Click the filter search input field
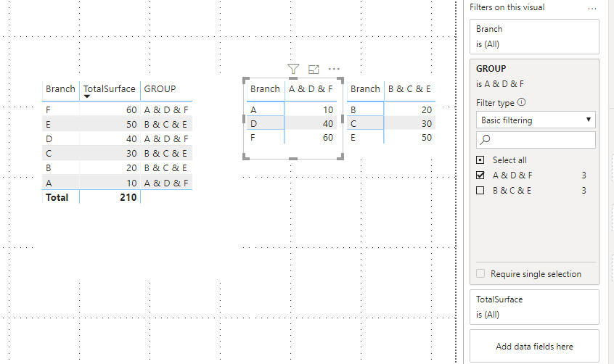614x364 pixels. coord(536,140)
